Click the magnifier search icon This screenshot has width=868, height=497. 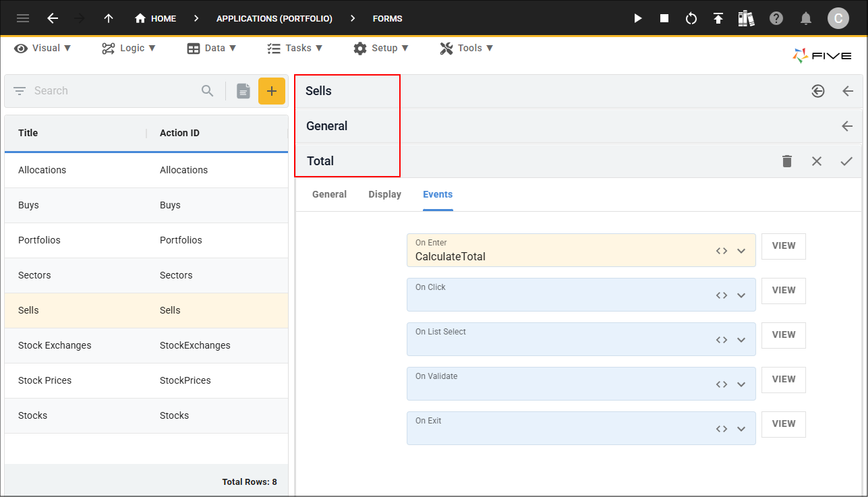click(208, 91)
